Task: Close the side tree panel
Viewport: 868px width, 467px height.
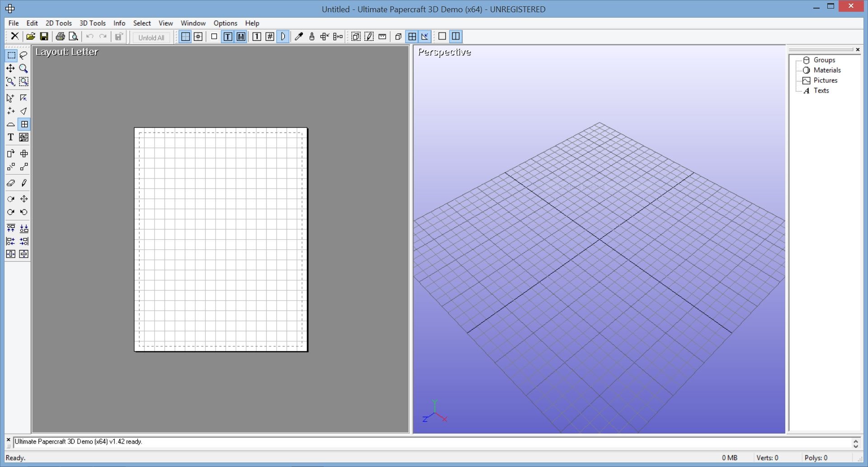Action: (858, 49)
